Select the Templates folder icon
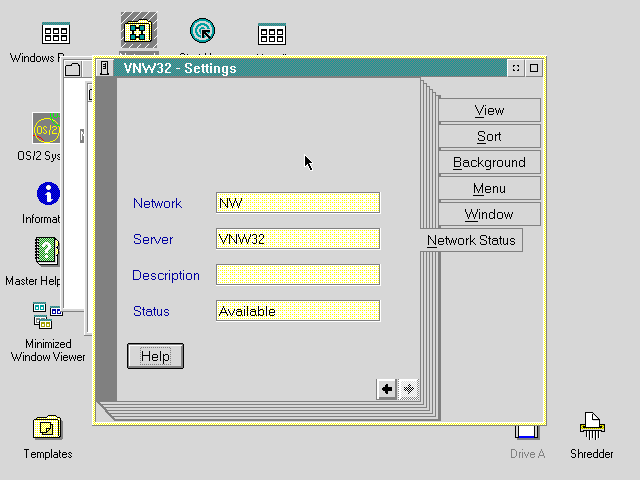The width and height of the screenshot is (640, 480). (47, 427)
